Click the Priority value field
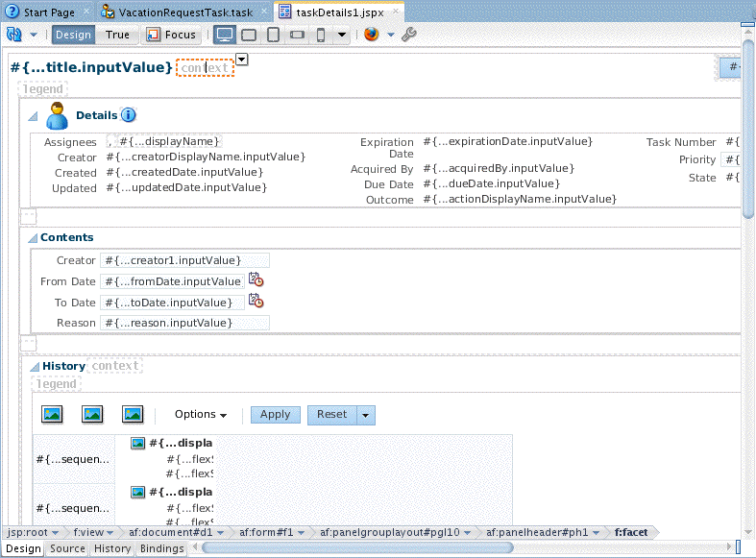Viewport: 756px width, 558px height. pos(731,159)
